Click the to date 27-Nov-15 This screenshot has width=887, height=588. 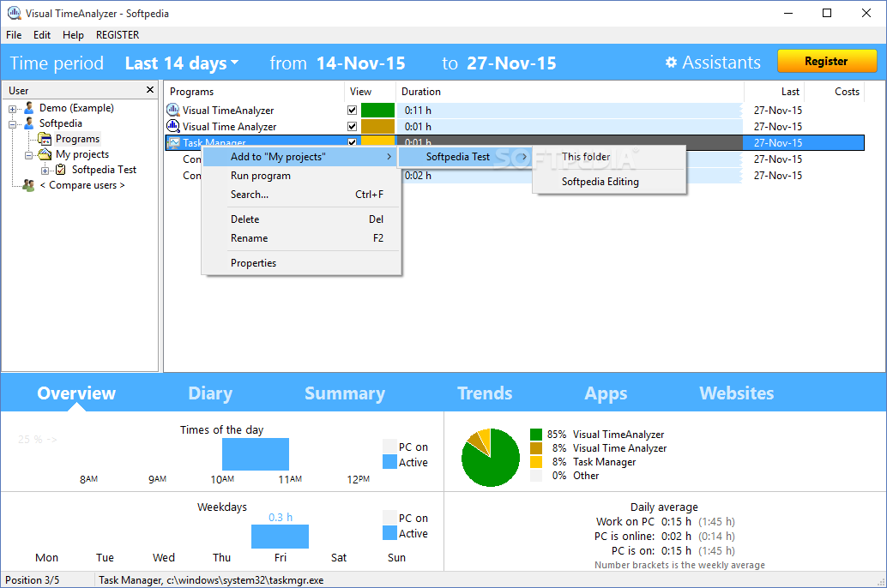511,63
